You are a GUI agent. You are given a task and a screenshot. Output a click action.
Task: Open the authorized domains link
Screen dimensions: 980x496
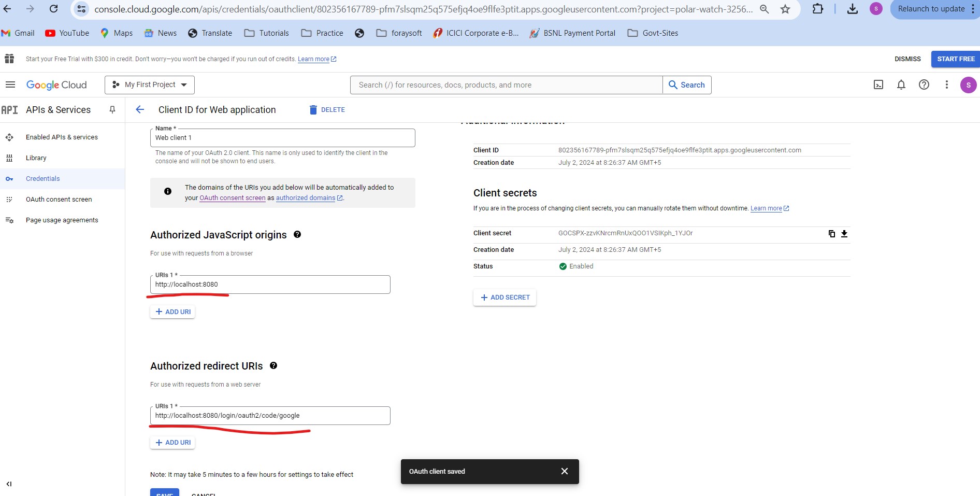[306, 198]
